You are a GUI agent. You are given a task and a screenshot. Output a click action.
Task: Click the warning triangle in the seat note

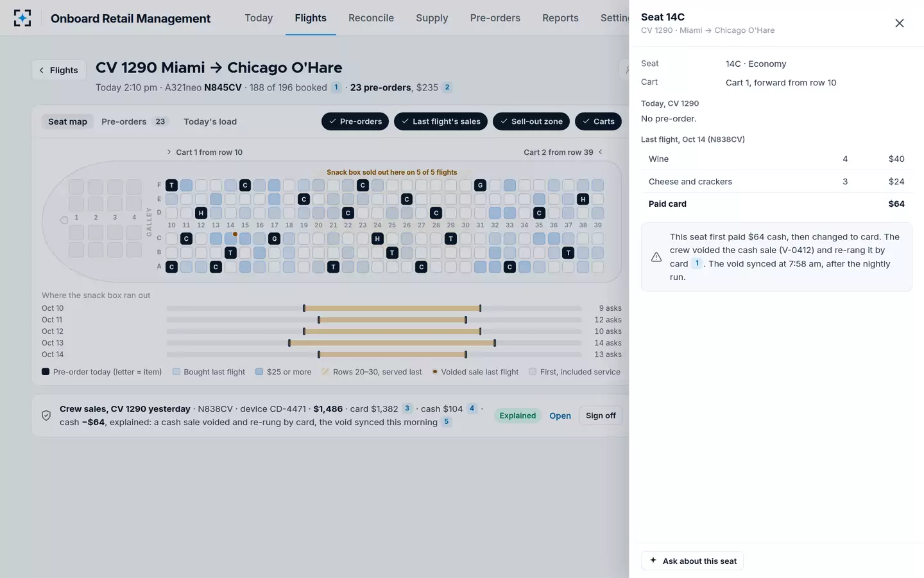click(656, 257)
